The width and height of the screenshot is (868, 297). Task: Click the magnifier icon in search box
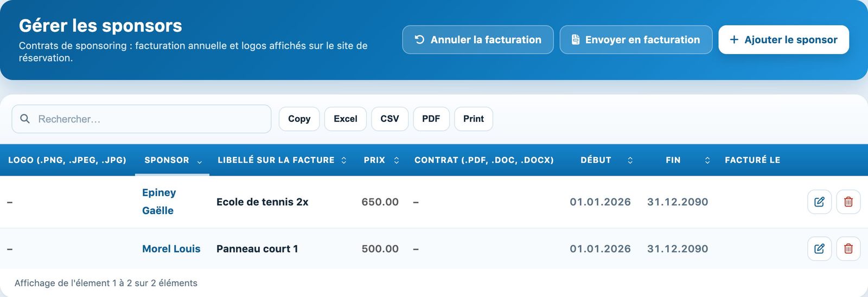tap(25, 119)
